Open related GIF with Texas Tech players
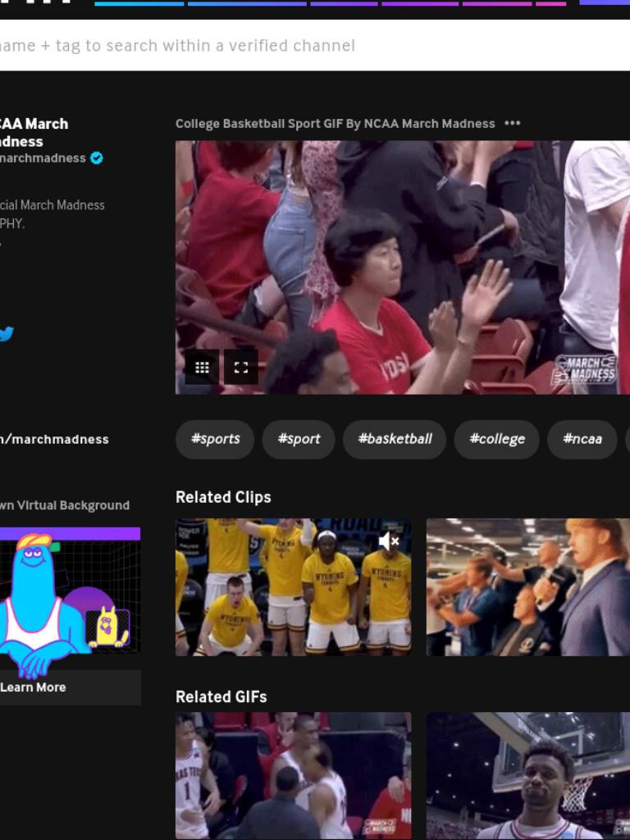This screenshot has height=840, width=630. click(x=294, y=776)
